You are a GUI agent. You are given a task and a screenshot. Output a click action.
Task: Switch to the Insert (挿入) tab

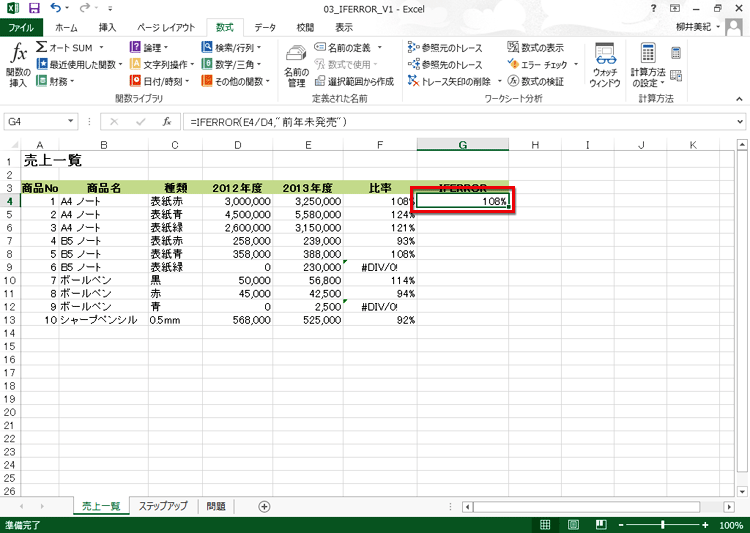point(107,27)
